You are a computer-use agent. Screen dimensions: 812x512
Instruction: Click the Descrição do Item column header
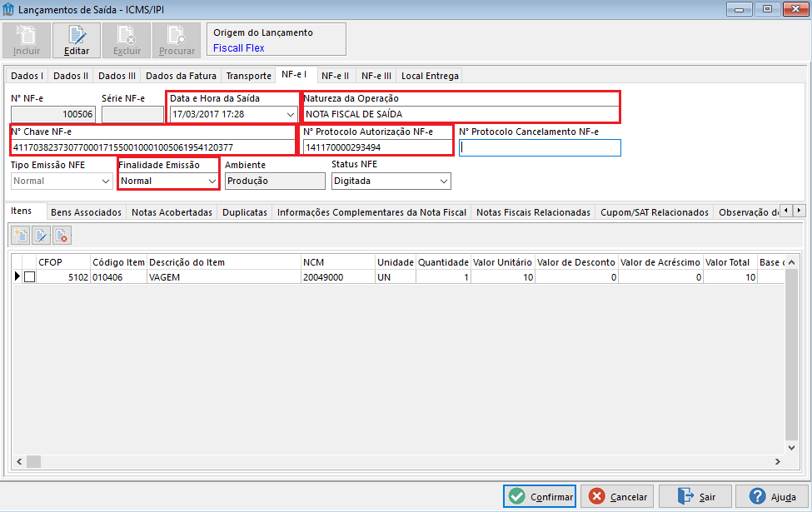(224, 262)
